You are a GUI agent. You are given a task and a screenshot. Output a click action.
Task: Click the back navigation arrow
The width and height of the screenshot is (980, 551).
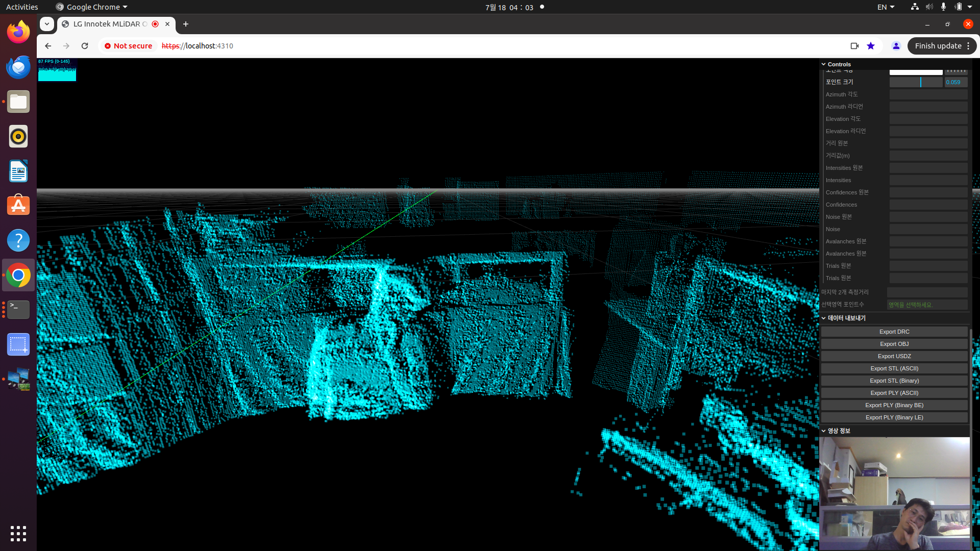(47, 46)
